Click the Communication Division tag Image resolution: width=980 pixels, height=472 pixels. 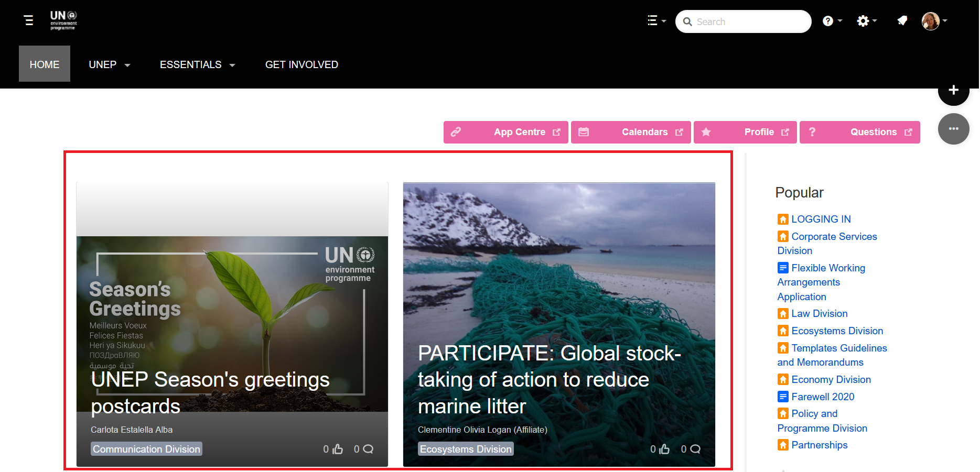pyautogui.click(x=146, y=449)
